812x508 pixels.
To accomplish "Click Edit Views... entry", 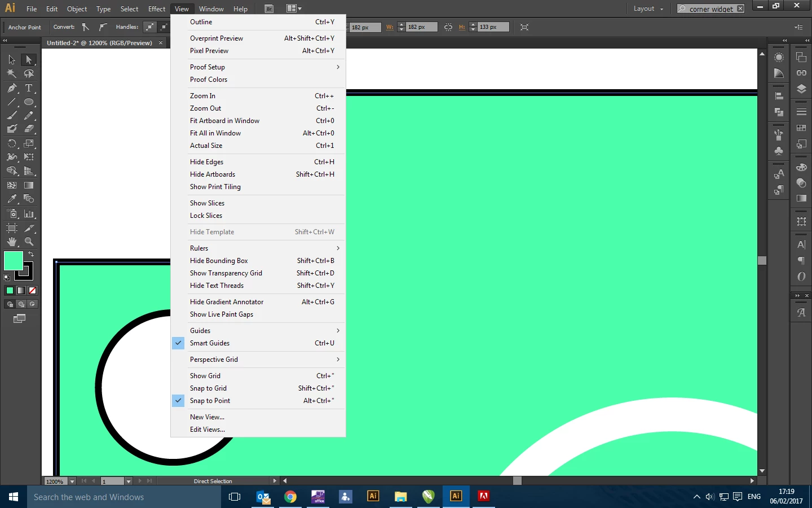I will tap(258, 430).
